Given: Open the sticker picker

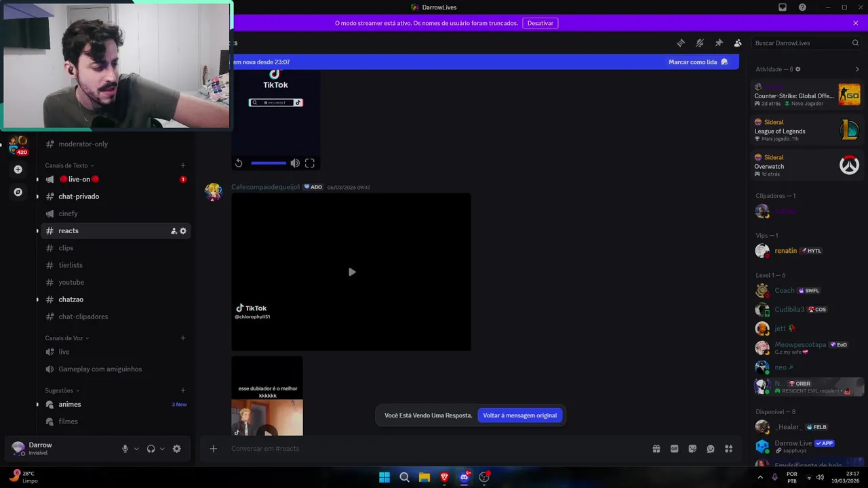Looking at the screenshot, I should coord(692,449).
